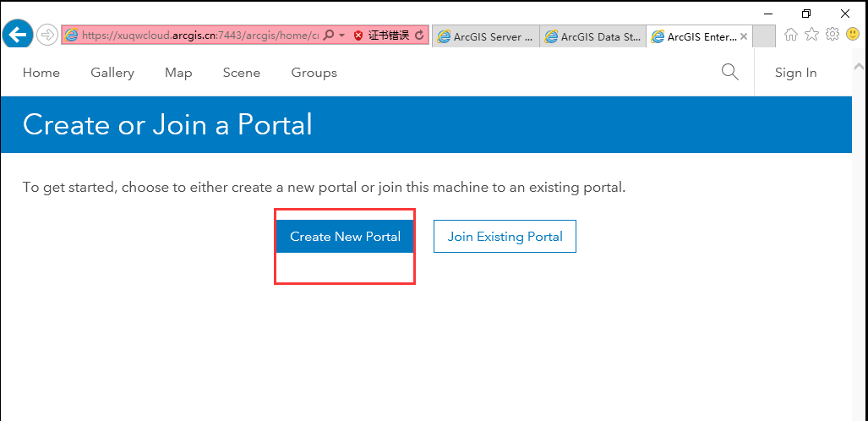The width and height of the screenshot is (868, 421).
Task: Open the Groups navigation link
Action: (314, 73)
